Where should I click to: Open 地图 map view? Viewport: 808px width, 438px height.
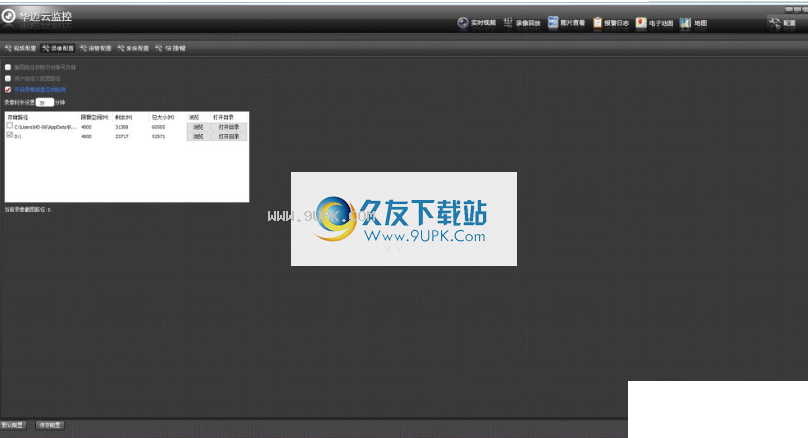pyautogui.click(x=693, y=23)
